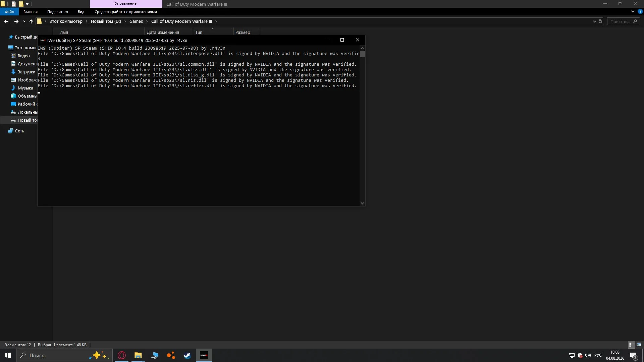Image resolution: width=644 pixels, height=362 pixels.
Task: Click the Explorer search field
Action: pyautogui.click(x=623, y=21)
